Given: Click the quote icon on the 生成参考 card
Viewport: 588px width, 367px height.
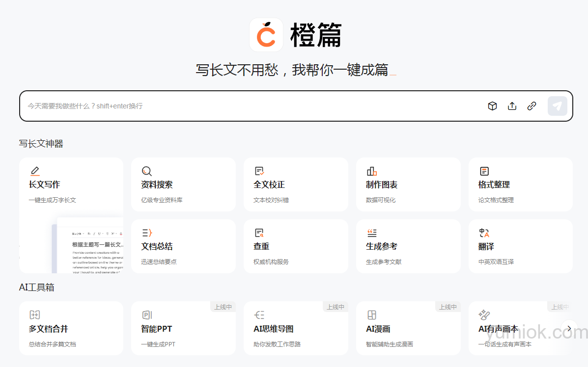Looking at the screenshot, I should click(372, 233).
